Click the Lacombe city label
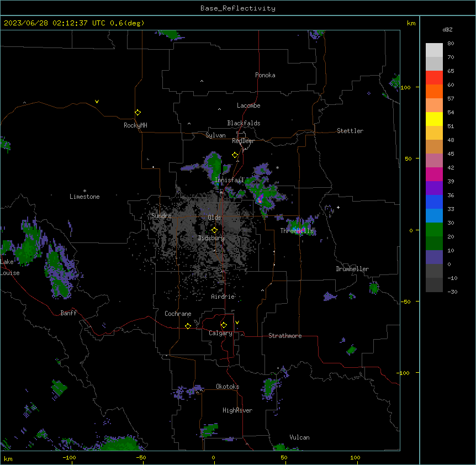The width and height of the screenshot is (476, 465). tap(248, 105)
